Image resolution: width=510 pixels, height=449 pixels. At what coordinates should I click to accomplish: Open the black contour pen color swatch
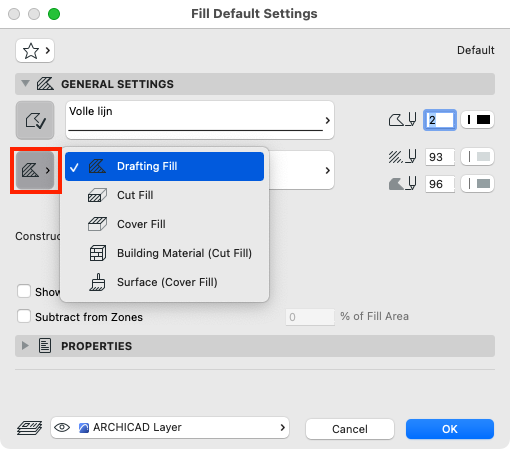[477, 120]
